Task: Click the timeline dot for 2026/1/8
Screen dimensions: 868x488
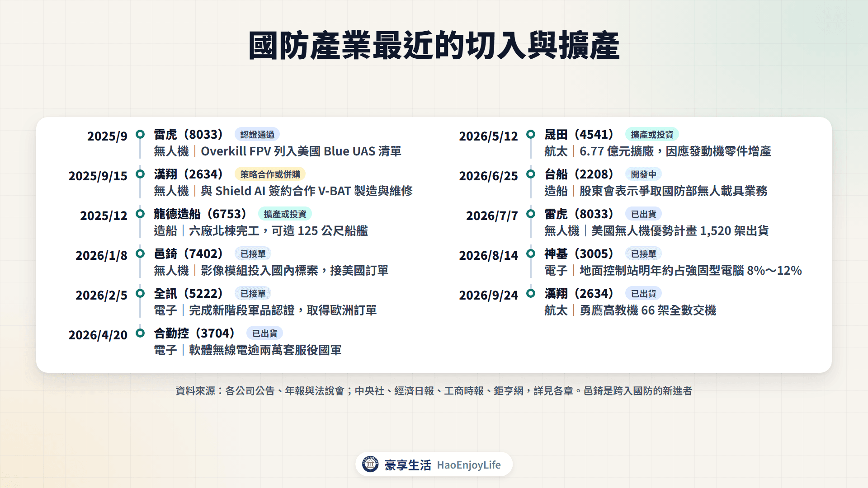Action: (140, 253)
